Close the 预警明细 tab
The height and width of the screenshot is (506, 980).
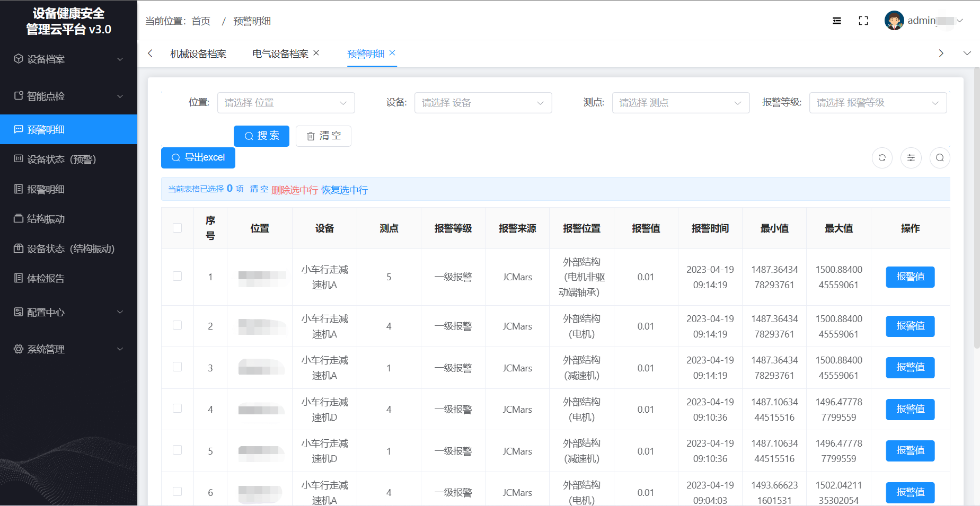pos(392,53)
